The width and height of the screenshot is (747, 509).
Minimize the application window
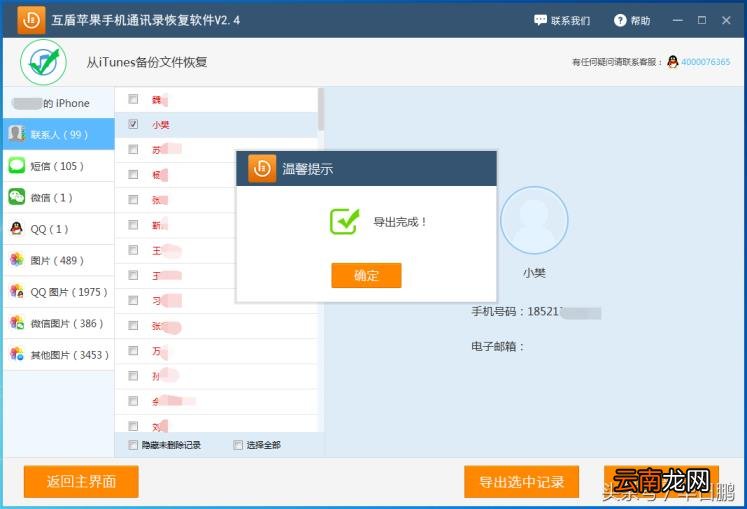click(677, 20)
